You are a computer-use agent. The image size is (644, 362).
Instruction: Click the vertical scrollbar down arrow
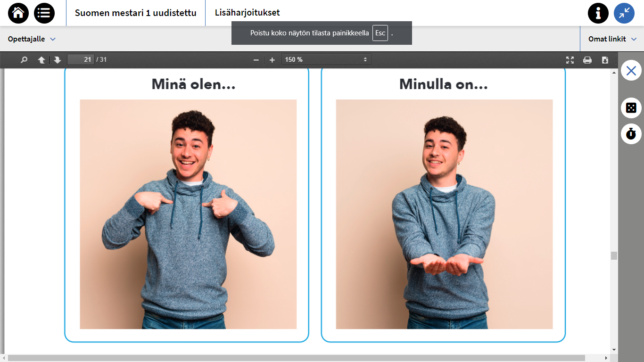614,349
